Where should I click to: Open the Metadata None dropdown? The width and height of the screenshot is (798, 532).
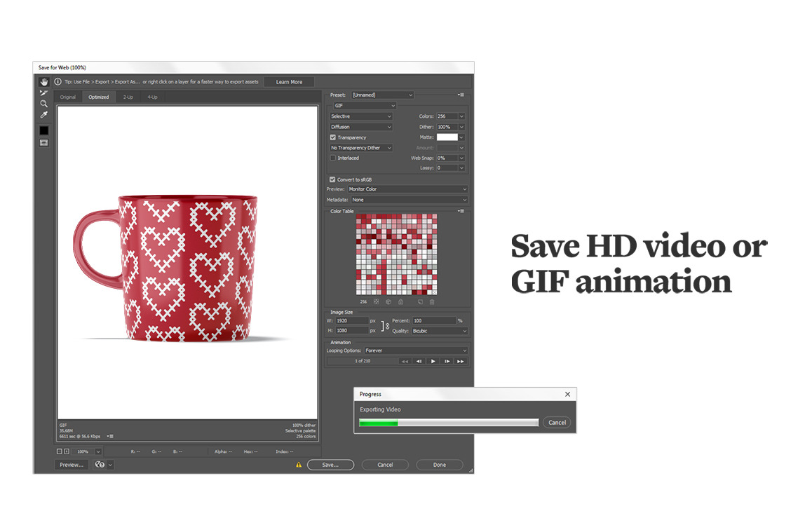(410, 200)
